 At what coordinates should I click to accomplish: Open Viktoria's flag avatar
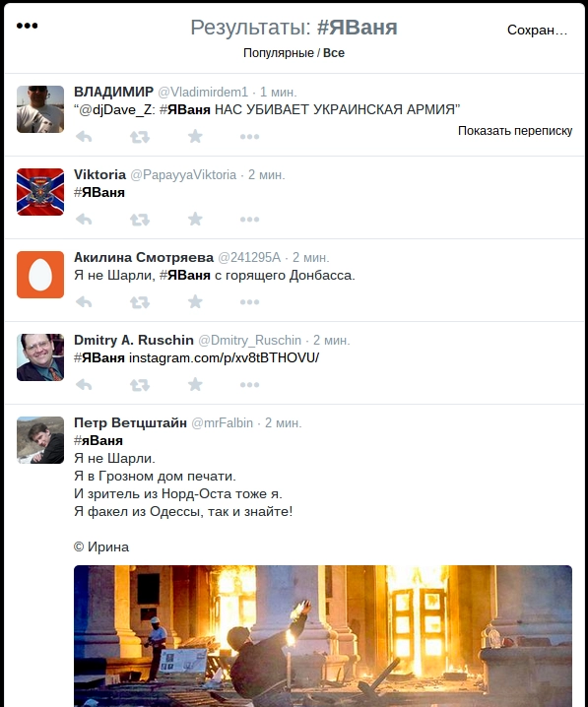click(40, 192)
